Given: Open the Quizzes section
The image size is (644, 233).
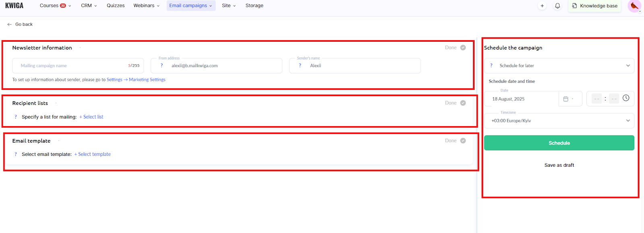Looking at the screenshot, I should point(116,6).
